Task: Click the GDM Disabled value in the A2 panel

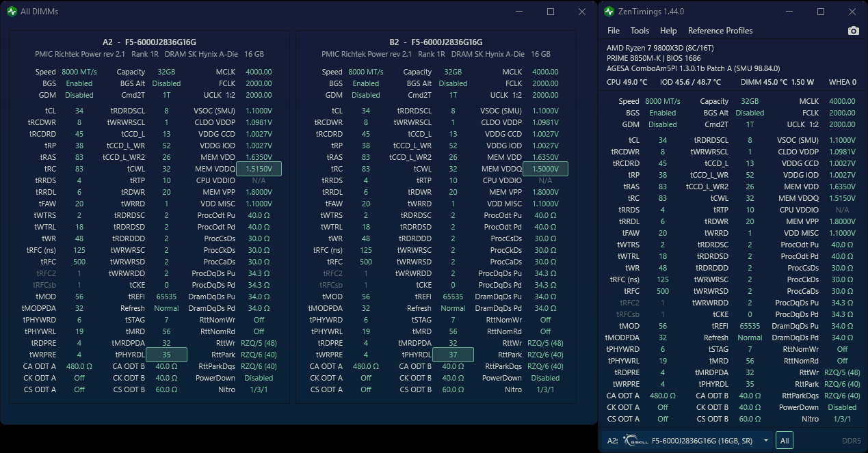Action: tap(79, 95)
